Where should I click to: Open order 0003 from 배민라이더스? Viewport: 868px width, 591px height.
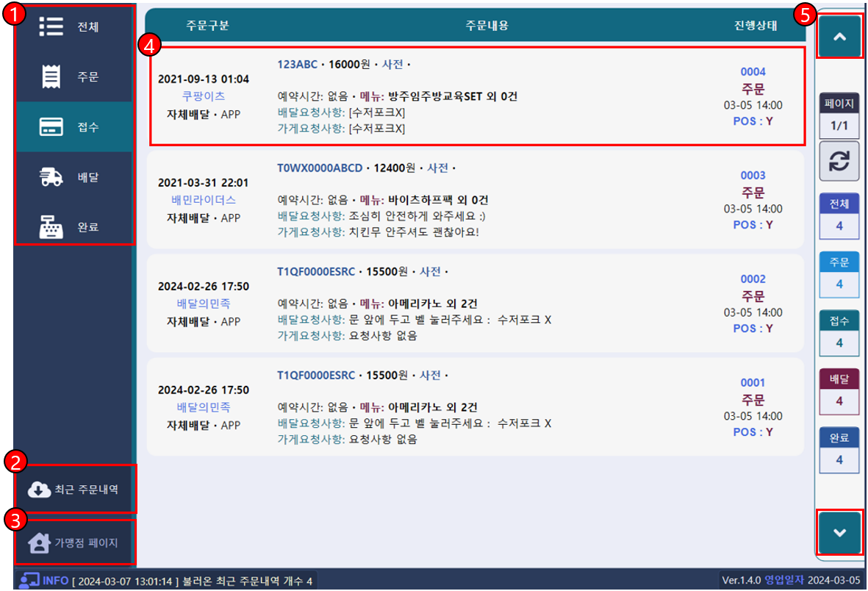click(476, 199)
